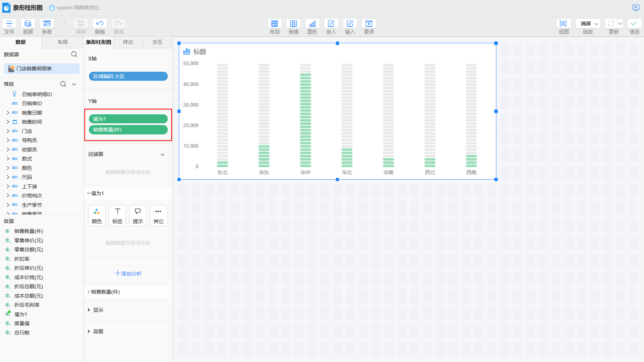
Task: Switch to the 样式 tab
Action: coord(128,42)
